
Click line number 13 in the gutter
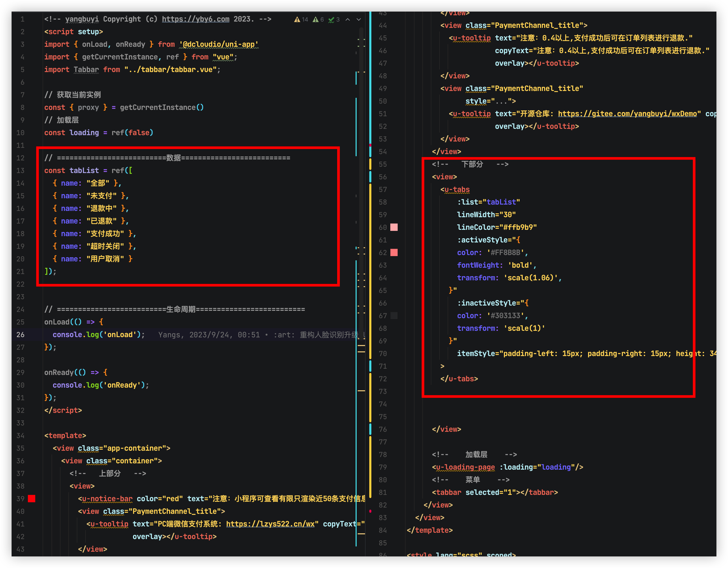[20, 171]
